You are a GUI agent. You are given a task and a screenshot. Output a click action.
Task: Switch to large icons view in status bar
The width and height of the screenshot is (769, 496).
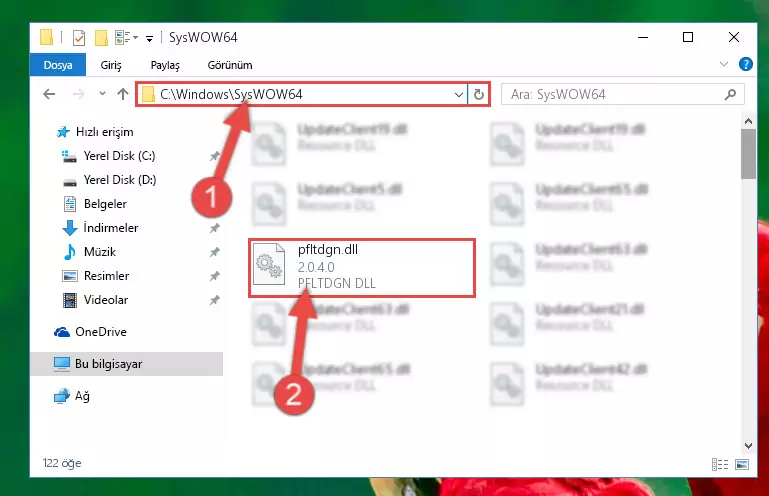(x=742, y=464)
